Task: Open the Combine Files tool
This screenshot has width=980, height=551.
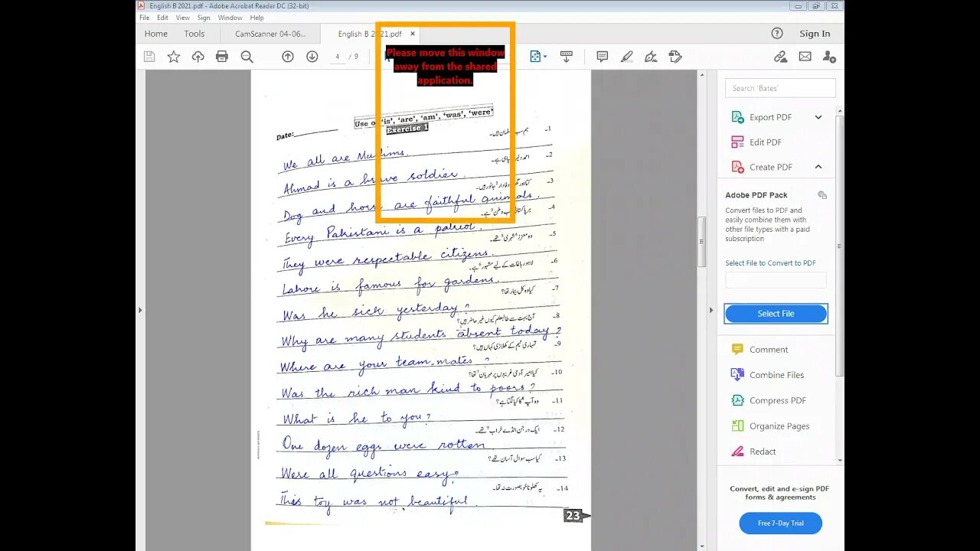Action: [776, 375]
